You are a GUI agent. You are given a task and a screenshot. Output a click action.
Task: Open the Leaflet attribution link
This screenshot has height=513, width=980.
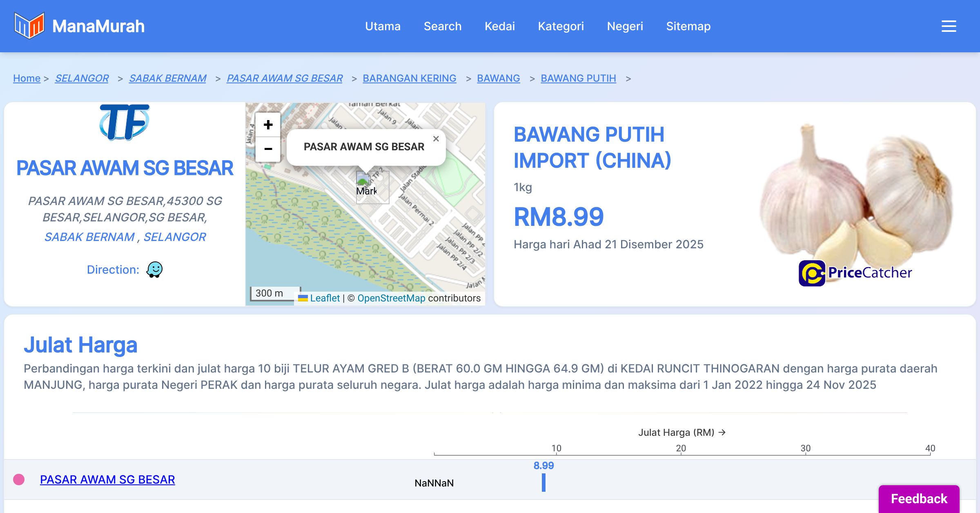[325, 298]
